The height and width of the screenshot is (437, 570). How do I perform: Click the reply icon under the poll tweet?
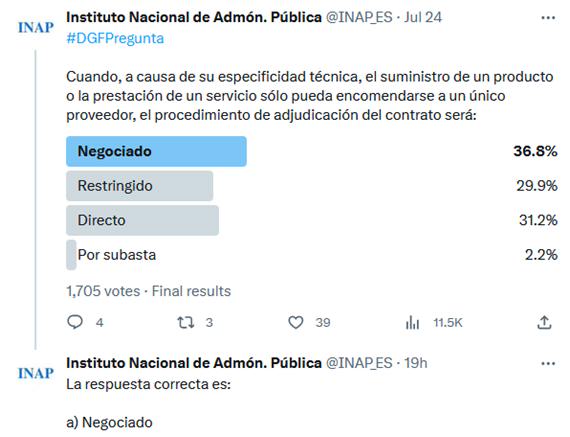click(x=75, y=322)
